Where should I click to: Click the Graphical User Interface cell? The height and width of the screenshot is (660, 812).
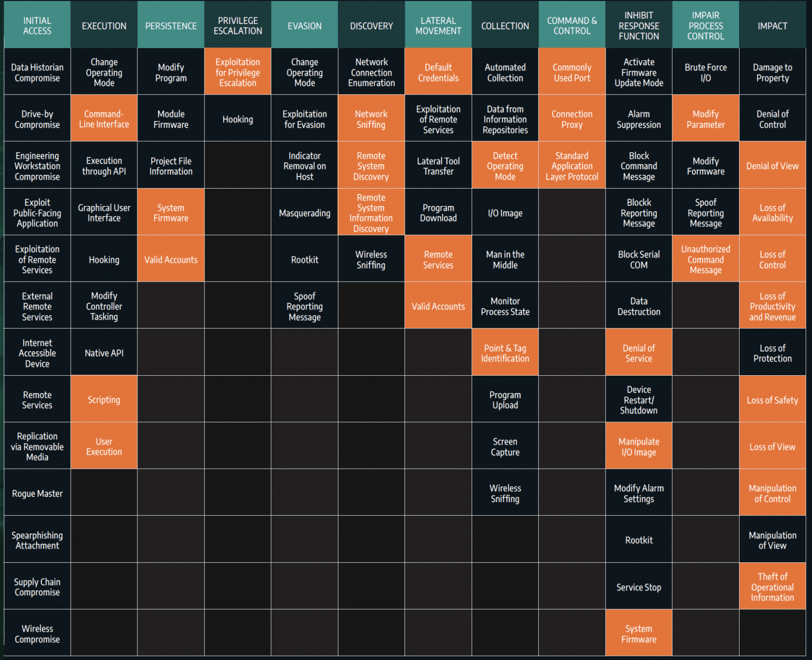click(x=104, y=212)
